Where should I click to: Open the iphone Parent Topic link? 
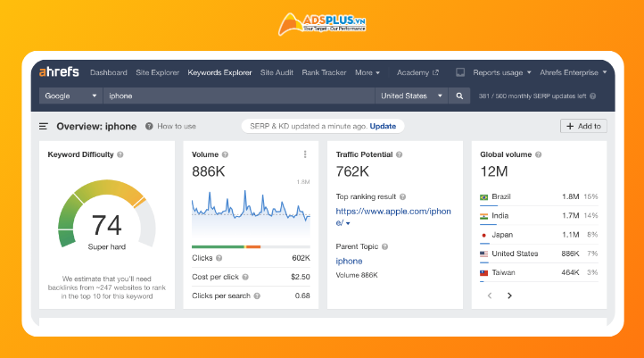point(349,261)
